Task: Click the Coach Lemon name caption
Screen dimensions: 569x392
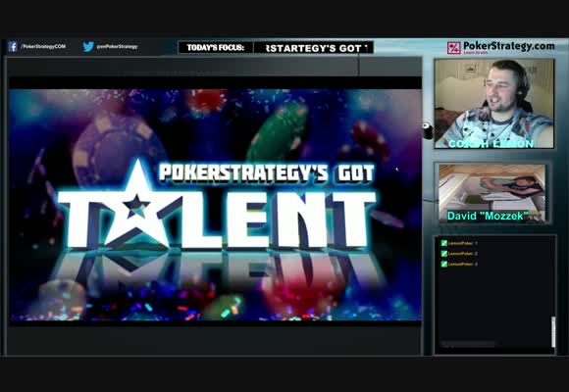Action: coord(491,144)
